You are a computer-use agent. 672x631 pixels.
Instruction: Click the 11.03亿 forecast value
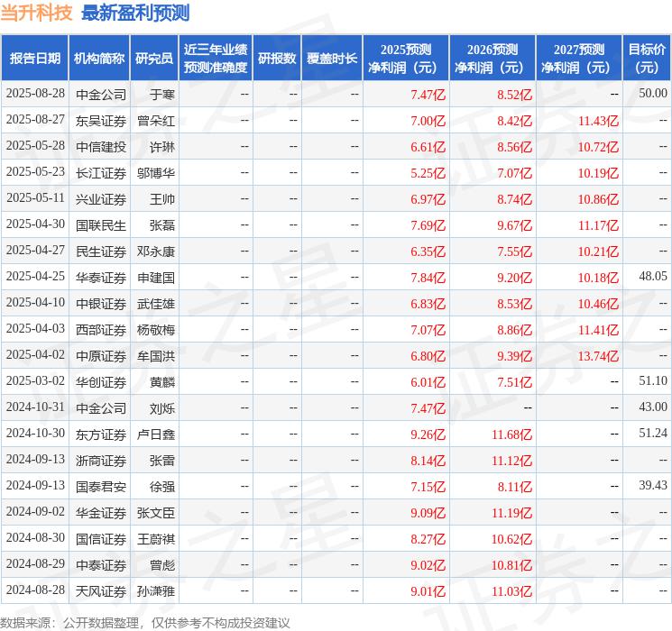[x=511, y=591]
